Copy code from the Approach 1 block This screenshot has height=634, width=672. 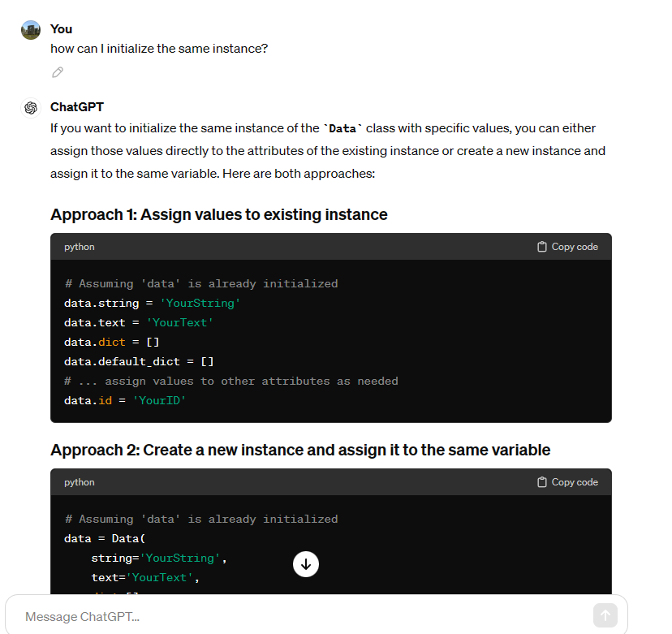[x=567, y=247]
